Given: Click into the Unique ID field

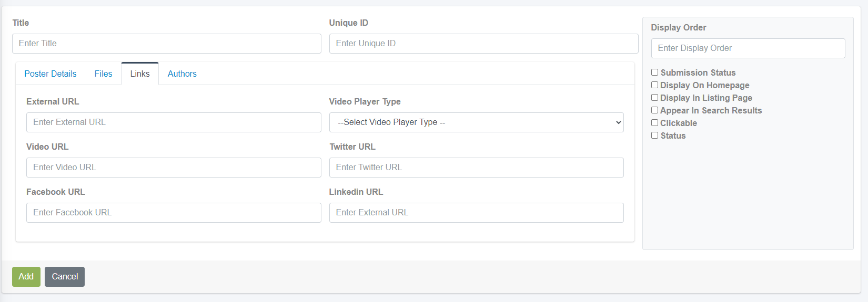Looking at the screenshot, I should 484,44.
